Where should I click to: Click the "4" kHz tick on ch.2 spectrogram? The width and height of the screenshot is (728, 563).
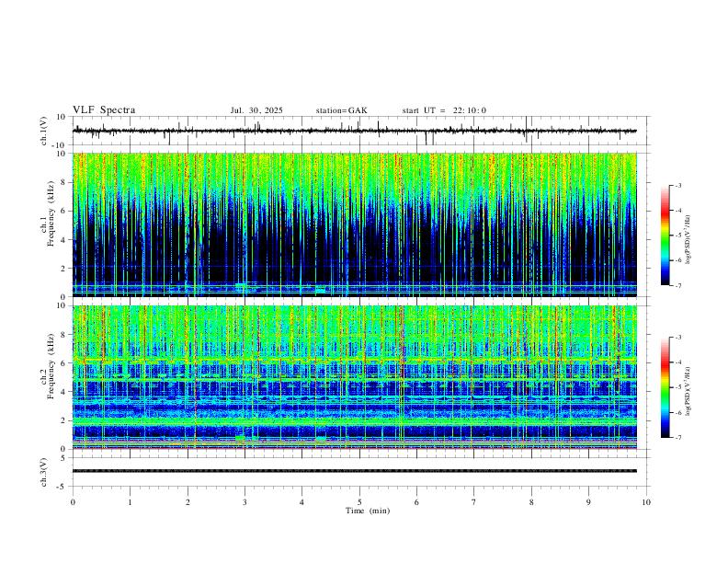tap(64, 392)
